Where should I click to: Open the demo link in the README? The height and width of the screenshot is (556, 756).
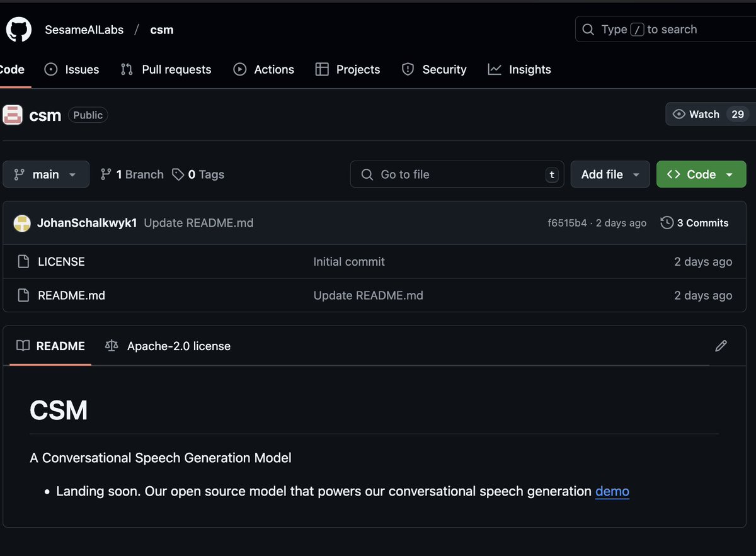click(x=612, y=491)
